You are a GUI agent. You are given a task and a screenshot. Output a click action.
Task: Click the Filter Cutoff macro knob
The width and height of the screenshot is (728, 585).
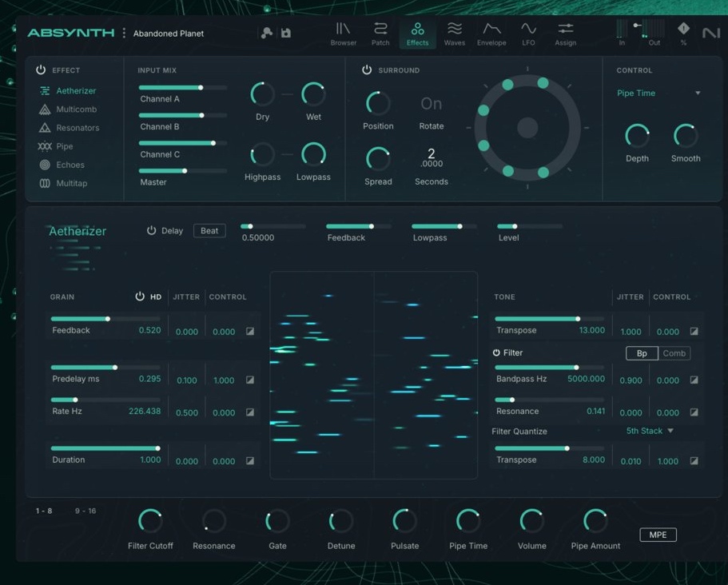pos(150,521)
